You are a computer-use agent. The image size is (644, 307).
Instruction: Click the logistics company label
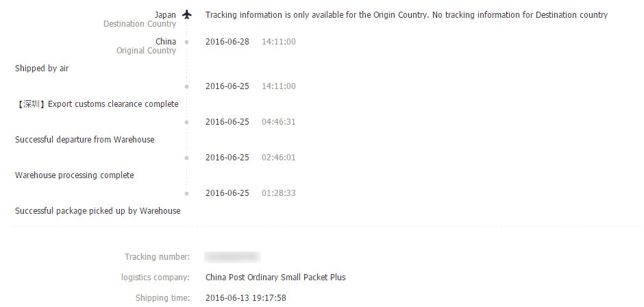coord(155,278)
